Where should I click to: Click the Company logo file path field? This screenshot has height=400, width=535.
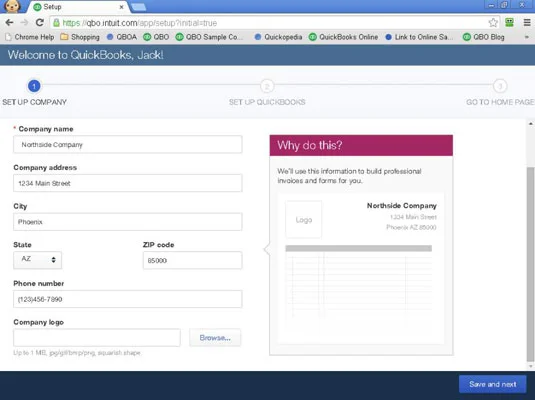pyautogui.click(x=97, y=338)
